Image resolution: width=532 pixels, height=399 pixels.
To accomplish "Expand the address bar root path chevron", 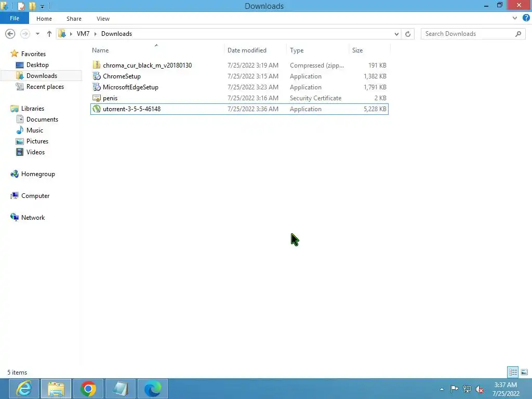I will [71, 34].
